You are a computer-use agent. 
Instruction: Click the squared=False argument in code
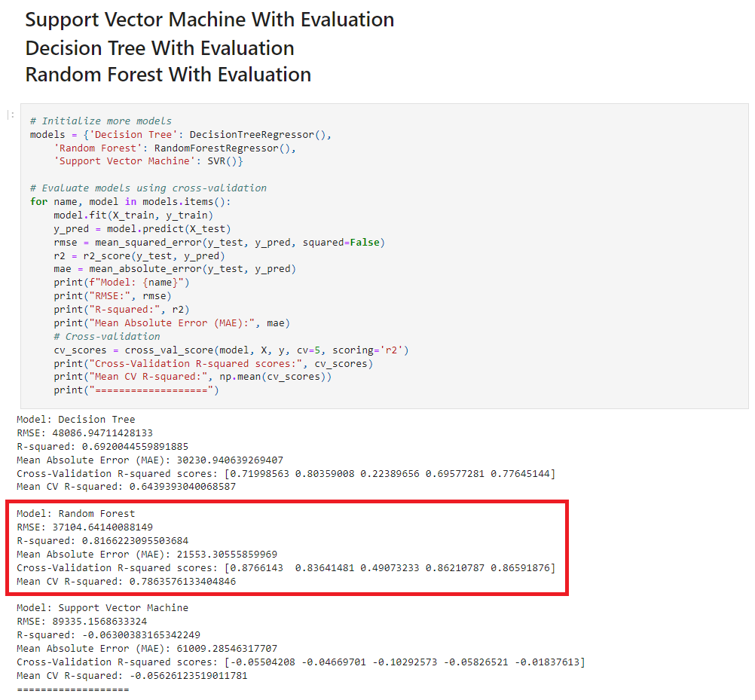(350, 242)
